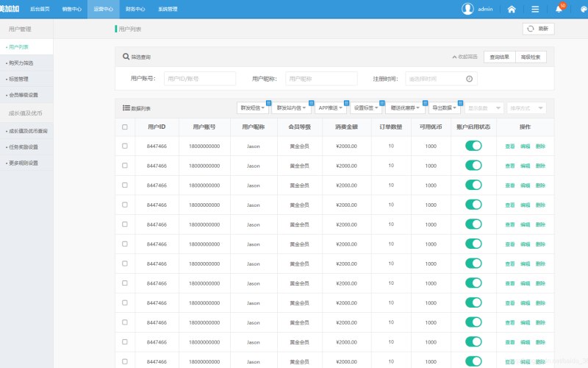588x368 pixels.
Task: Open the notification bell with red badge
Action: coord(559,8)
